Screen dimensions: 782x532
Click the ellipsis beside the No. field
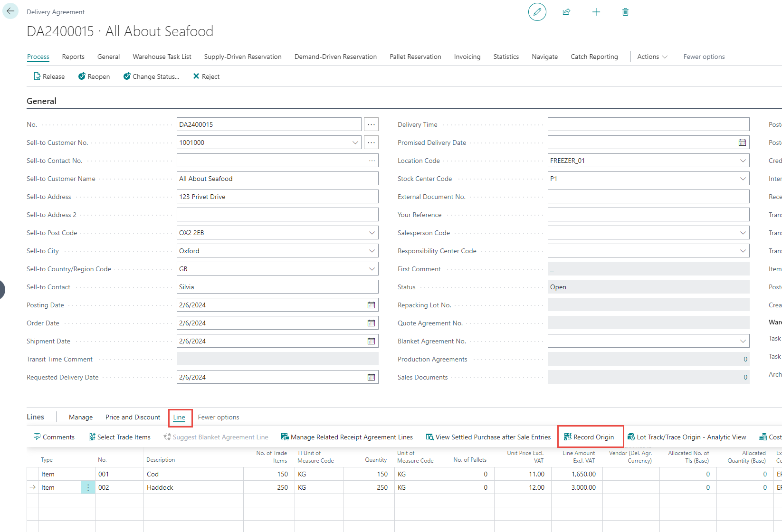[371, 124]
